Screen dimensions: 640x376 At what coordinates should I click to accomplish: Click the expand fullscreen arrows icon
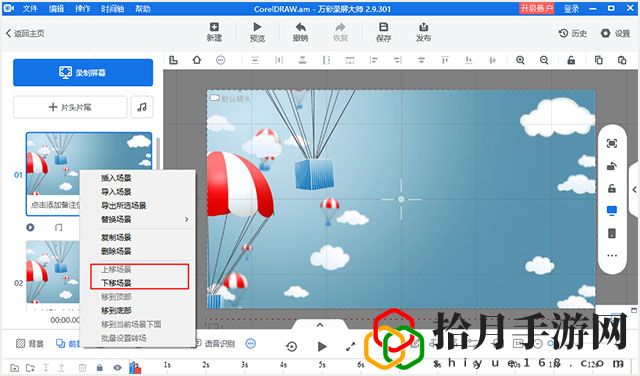[x=350, y=347]
